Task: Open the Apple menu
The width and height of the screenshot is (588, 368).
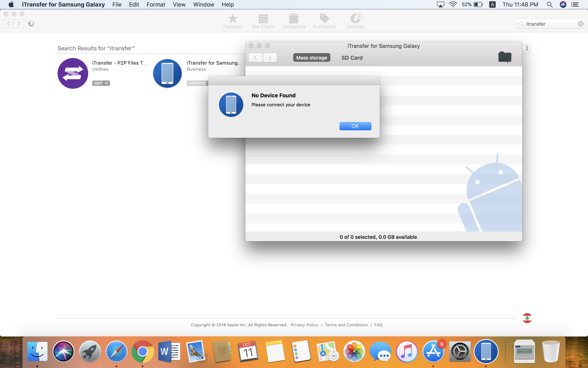Action: pos(11,4)
